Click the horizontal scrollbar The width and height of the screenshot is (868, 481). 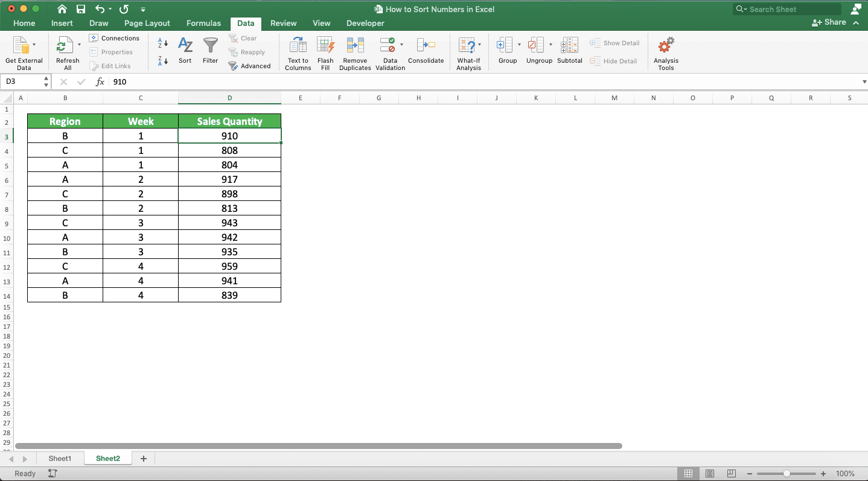click(318, 446)
